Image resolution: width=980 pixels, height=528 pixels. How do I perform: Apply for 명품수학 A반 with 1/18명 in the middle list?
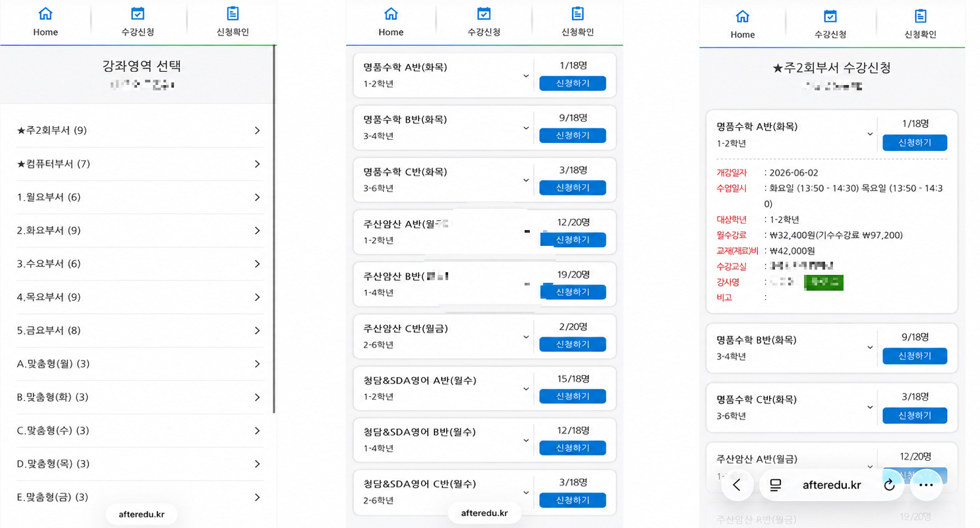(x=573, y=84)
